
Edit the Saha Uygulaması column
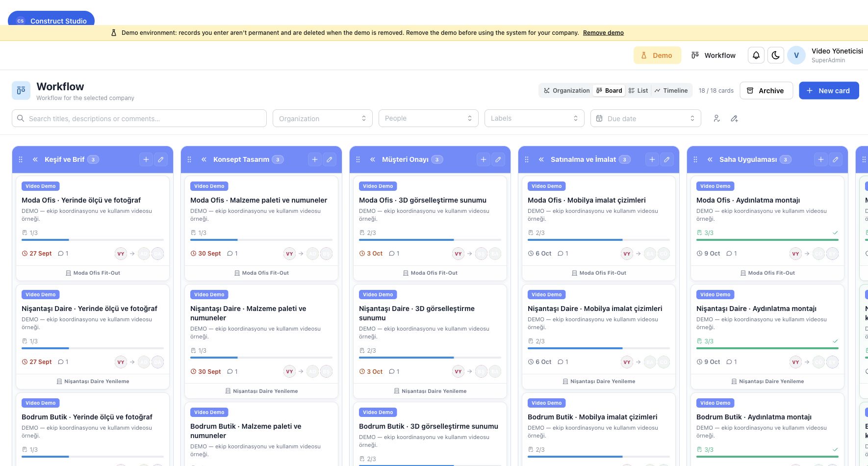[x=836, y=159]
